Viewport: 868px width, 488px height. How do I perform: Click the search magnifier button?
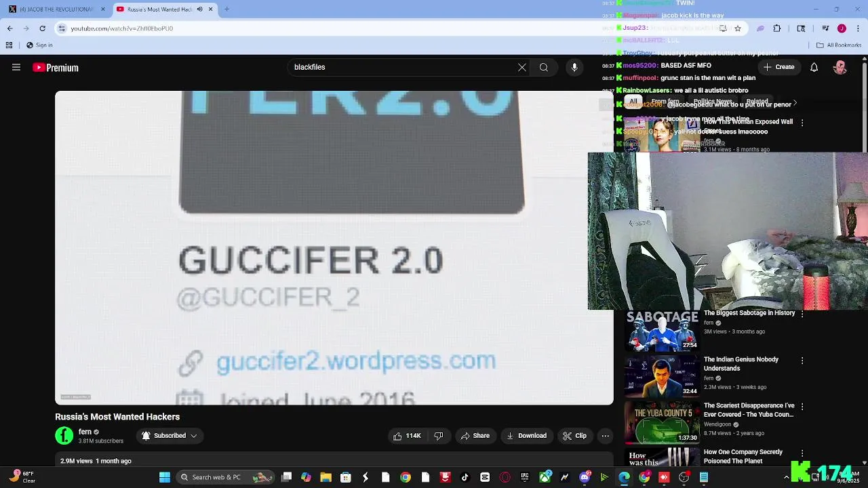(543, 67)
